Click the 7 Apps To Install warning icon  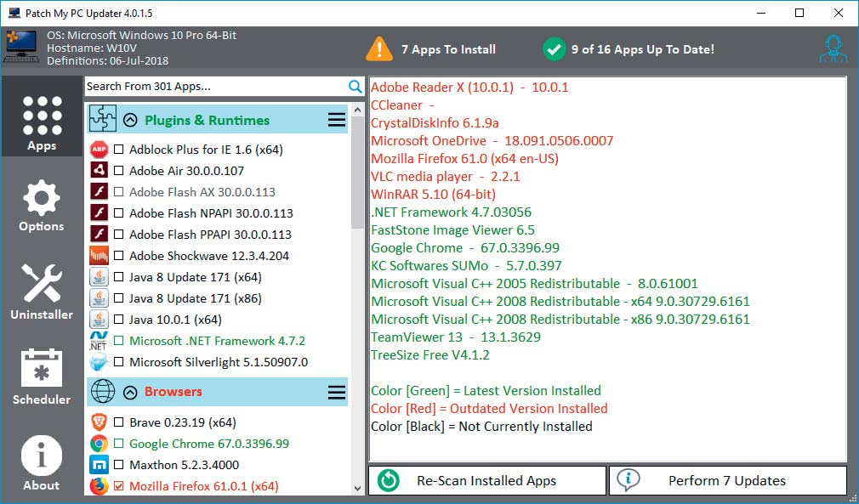pyautogui.click(x=379, y=48)
